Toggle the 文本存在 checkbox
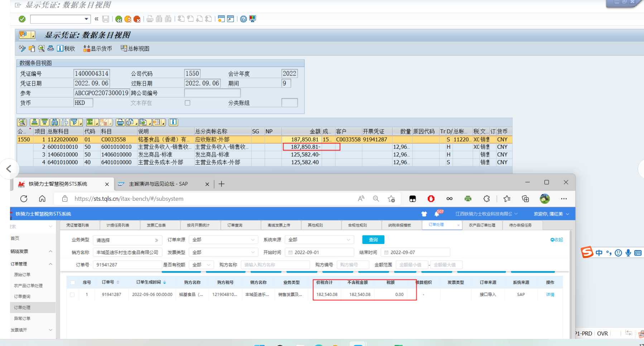644x346 pixels. click(x=187, y=103)
